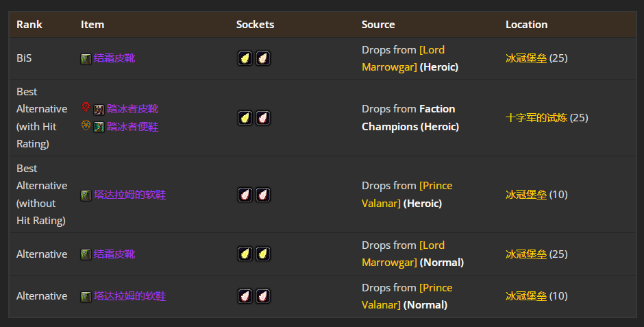
Task: Click first socket gem in Prince Valanar Normal row
Action: tap(245, 296)
